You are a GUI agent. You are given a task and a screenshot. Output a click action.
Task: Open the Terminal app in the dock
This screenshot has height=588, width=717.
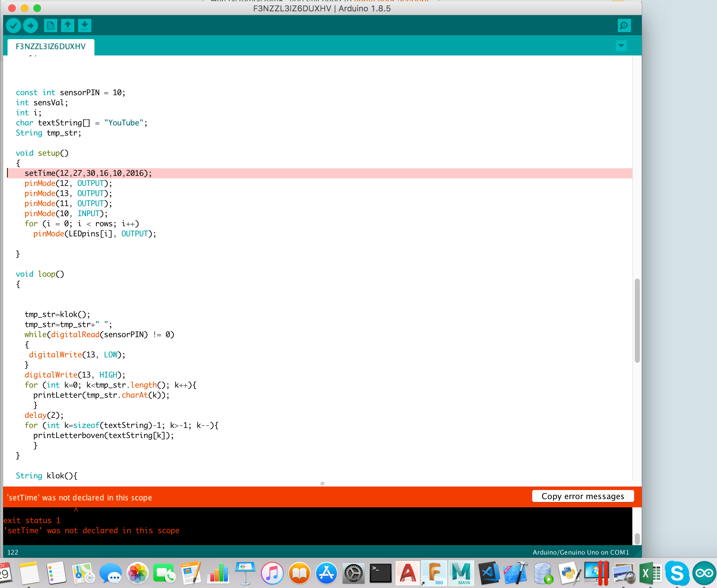380,573
